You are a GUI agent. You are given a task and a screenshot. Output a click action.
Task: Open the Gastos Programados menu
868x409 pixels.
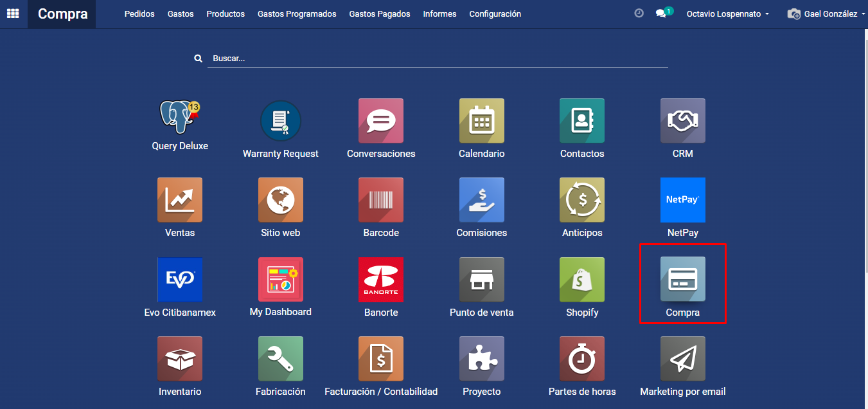[x=297, y=14]
